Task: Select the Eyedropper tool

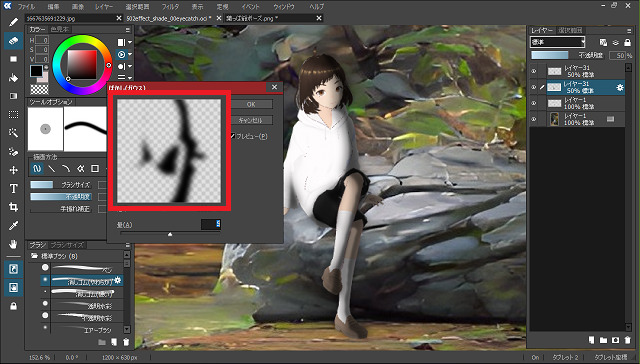Action: click(13, 226)
